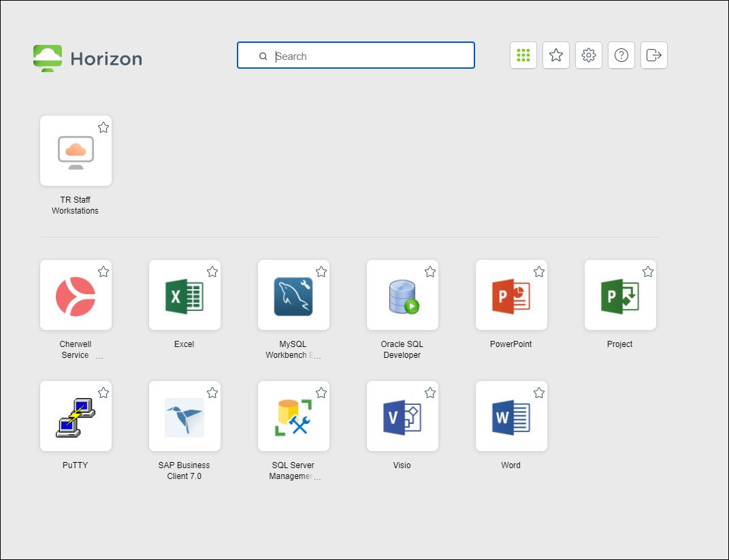
Task: Click the 'PuTTY' label text
Action: [76, 465]
